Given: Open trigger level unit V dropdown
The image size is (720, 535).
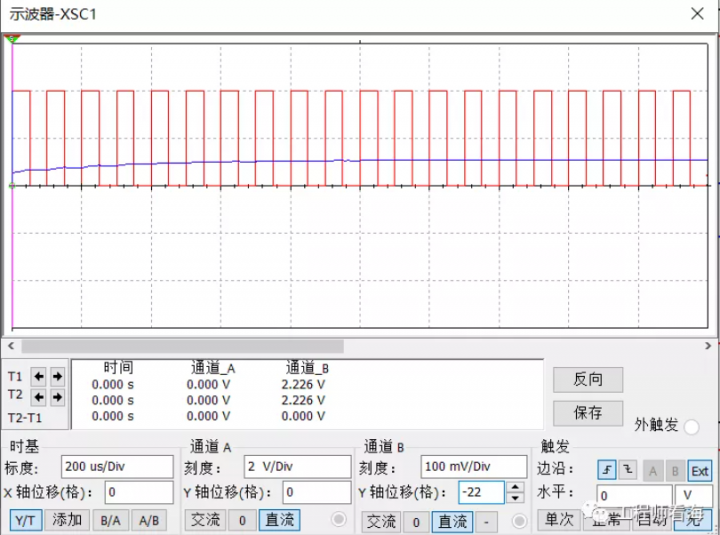Looking at the screenshot, I should (x=693, y=494).
